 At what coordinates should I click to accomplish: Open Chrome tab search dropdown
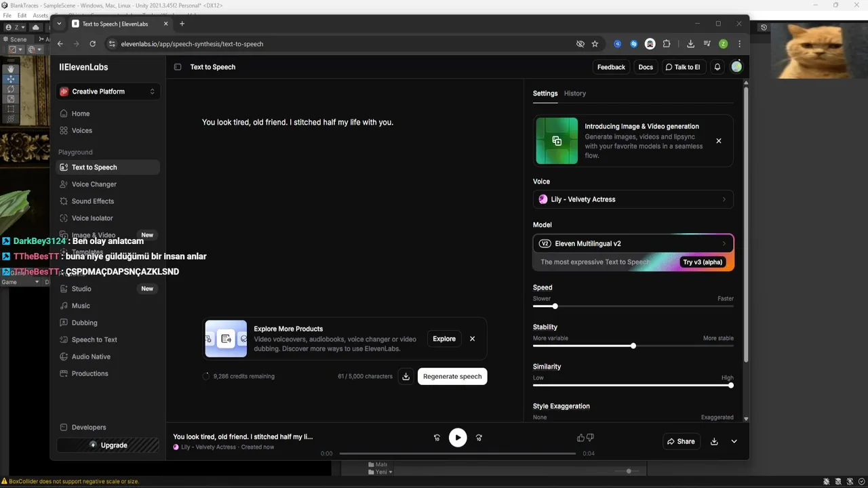coord(59,24)
